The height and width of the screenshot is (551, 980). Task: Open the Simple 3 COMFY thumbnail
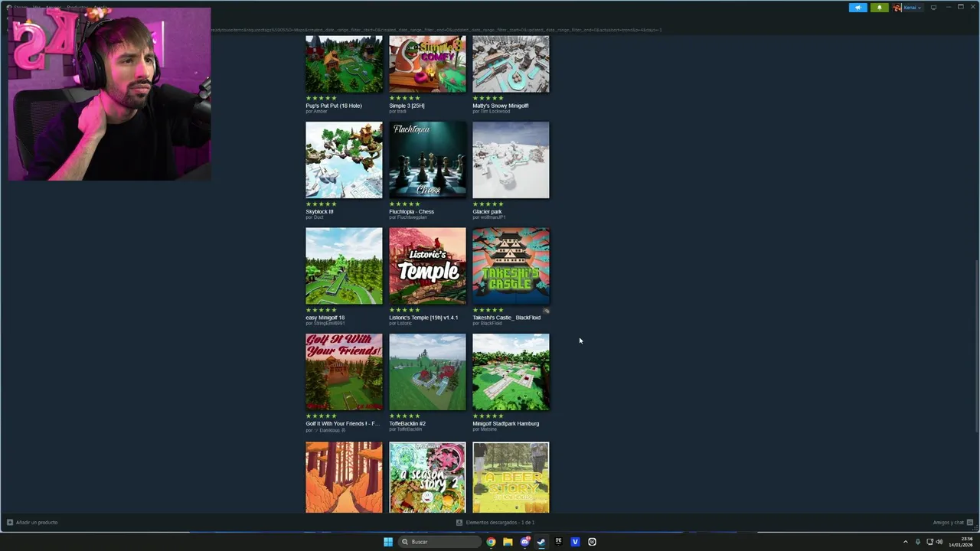[427, 64]
